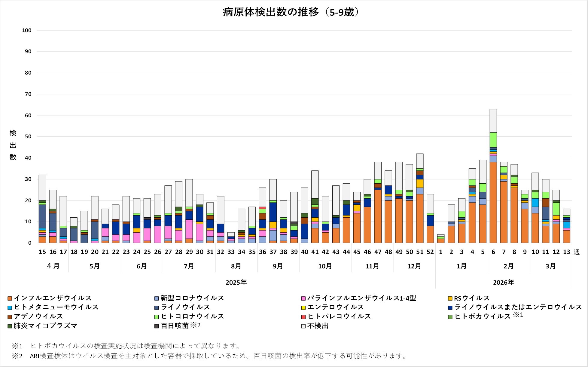Click the light green ヒトコロナウイルス legend swatch

tap(156, 317)
